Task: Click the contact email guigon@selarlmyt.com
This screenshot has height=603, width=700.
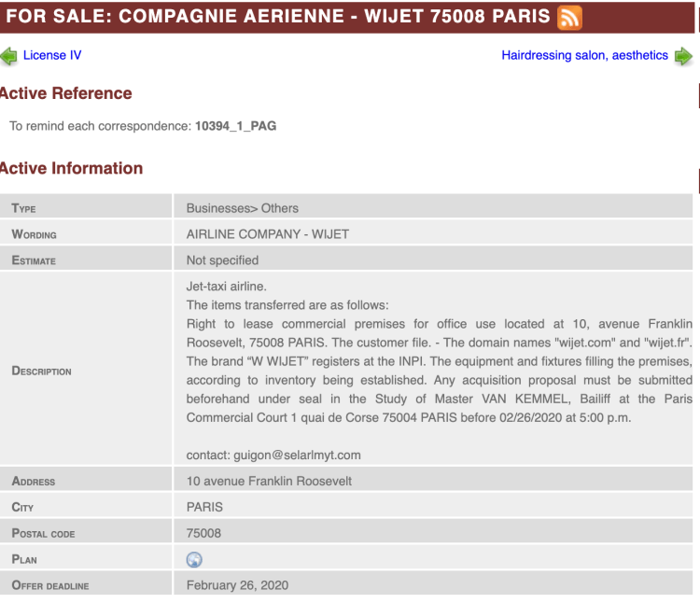Action: (273, 455)
